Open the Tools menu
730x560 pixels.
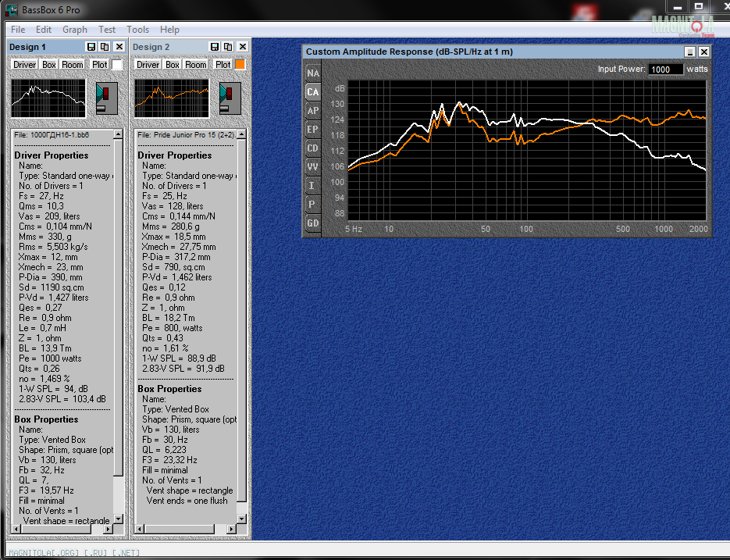(x=137, y=30)
